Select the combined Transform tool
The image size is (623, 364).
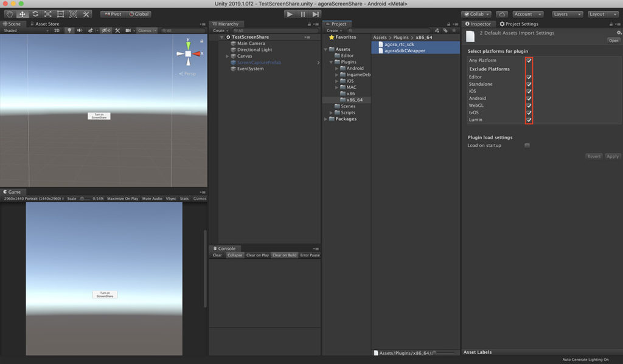73,14
